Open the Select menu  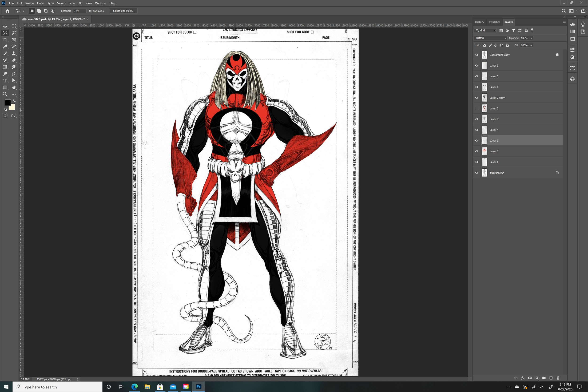[61, 3]
